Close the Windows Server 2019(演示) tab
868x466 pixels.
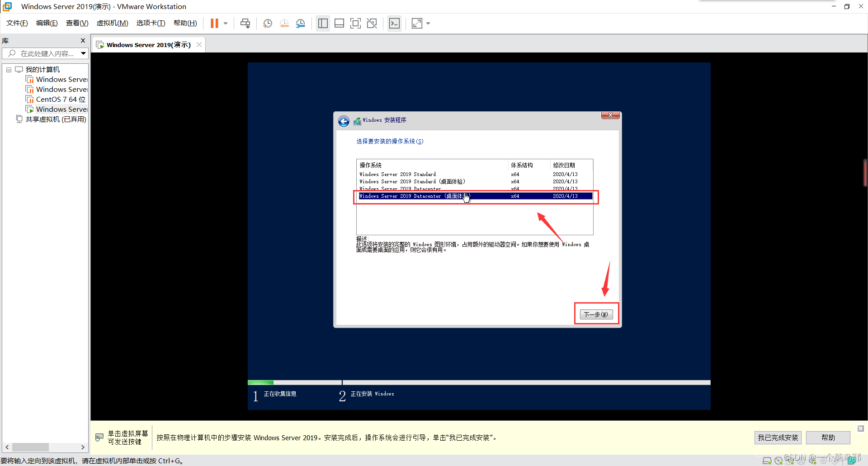point(199,45)
